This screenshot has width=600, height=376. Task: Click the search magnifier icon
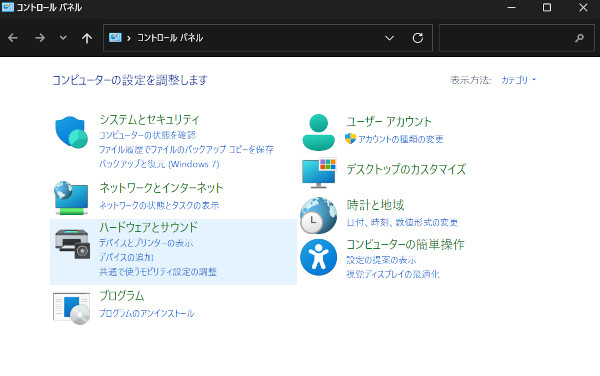tap(579, 38)
